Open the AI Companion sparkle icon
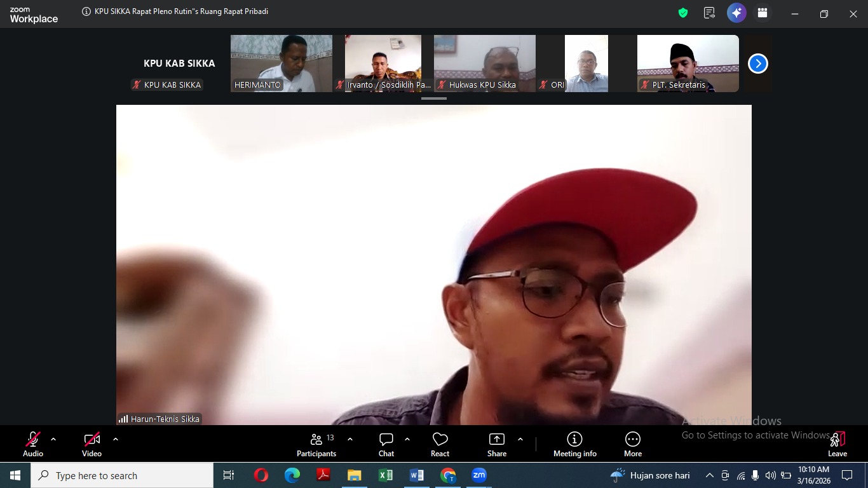Screen dimensions: 868x488 click(736, 13)
